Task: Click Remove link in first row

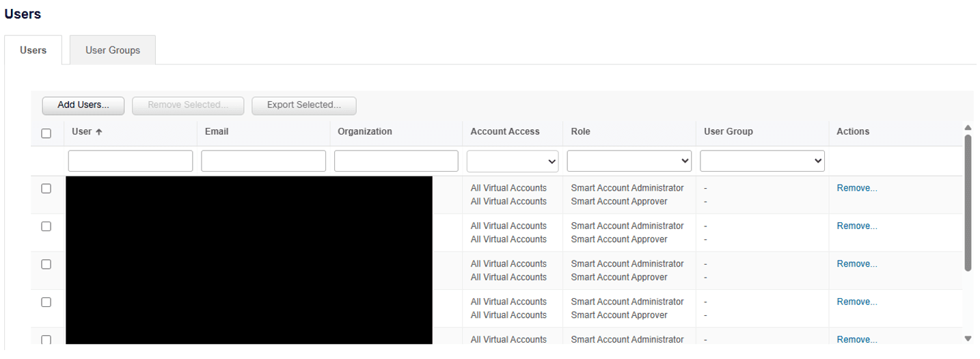Action: point(856,188)
